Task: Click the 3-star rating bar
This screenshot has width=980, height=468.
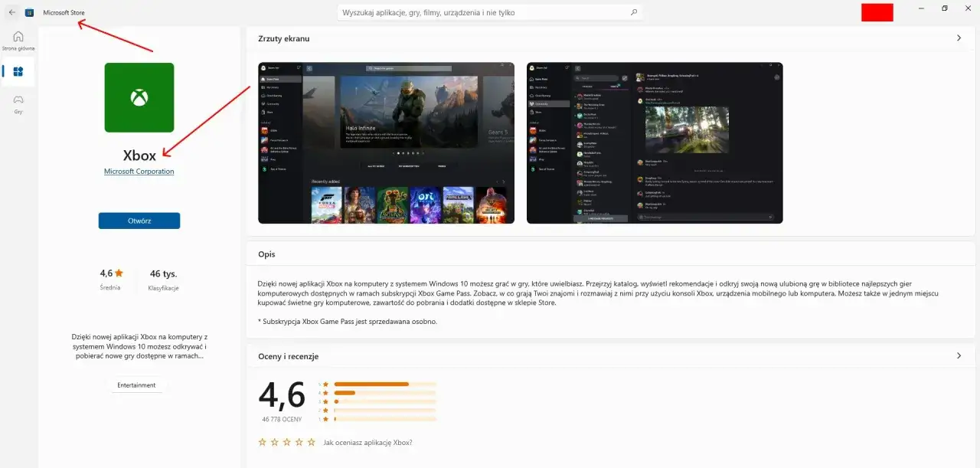Action: 385,401
